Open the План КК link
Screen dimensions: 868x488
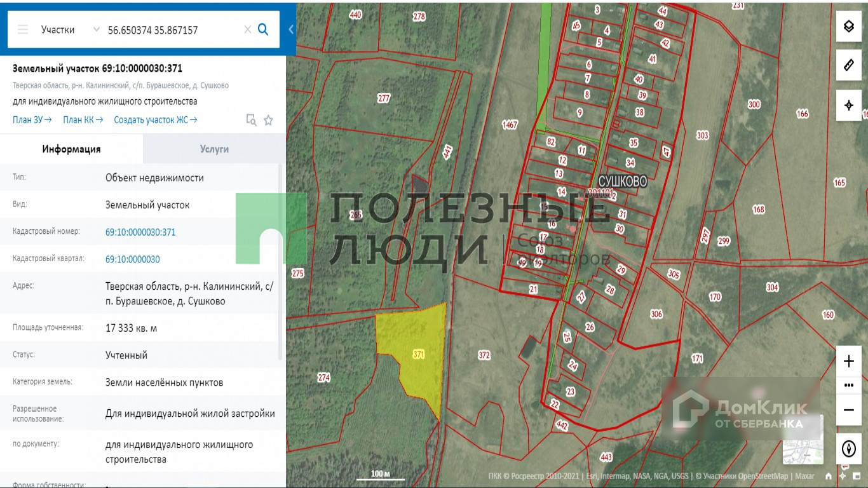[83, 119]
